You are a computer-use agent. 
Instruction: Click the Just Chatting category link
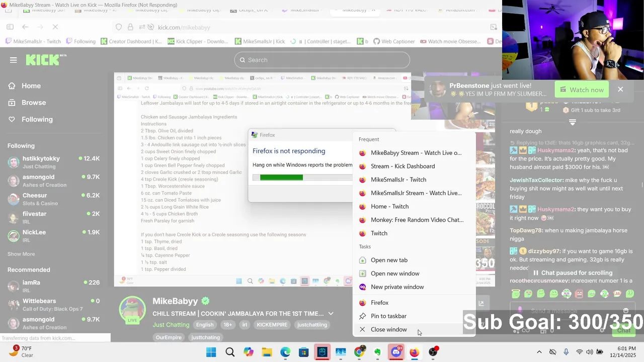pyautogui.click(x=171, y=325)
